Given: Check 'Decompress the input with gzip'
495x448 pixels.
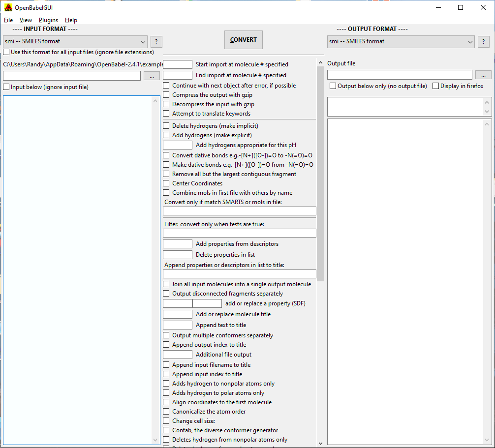Looking at the screenshot, I should [166, 104].
